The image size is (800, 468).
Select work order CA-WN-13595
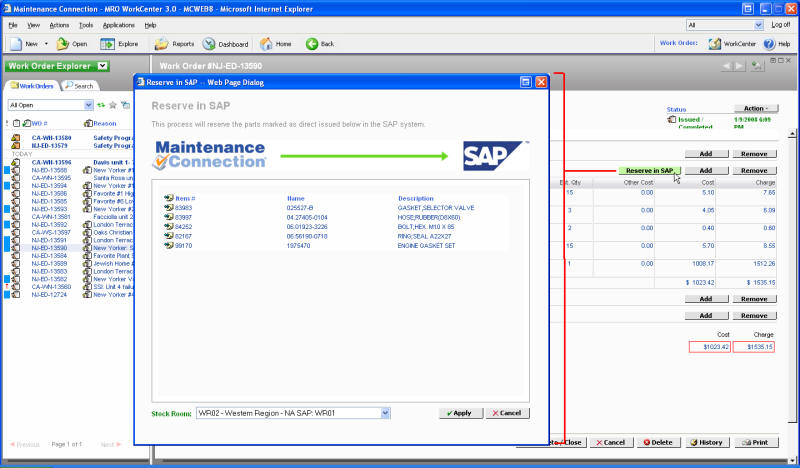tap(51, 178)
